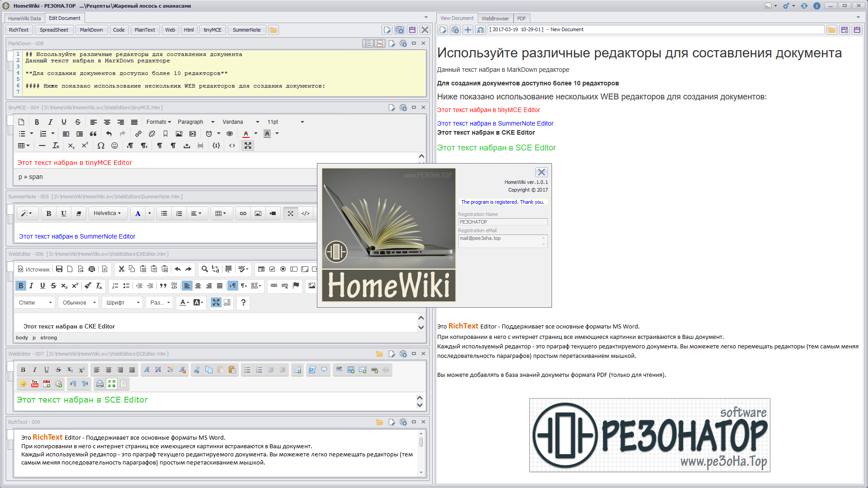This screenshot has height=488, width=868.
Task: Click Bold in the SCE editor toolbar
Action: click(23, 370)
